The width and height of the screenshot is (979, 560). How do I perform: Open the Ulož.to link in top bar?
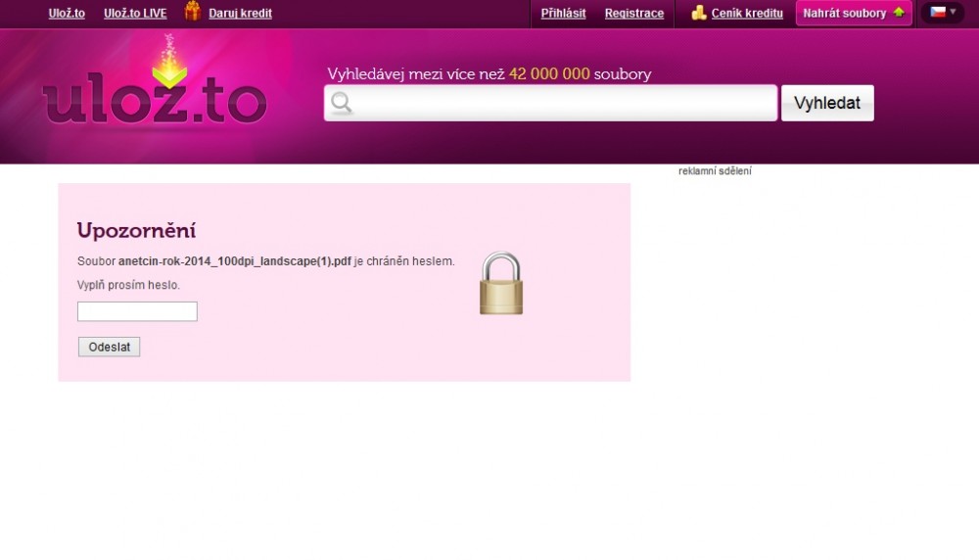click(67, 14)
